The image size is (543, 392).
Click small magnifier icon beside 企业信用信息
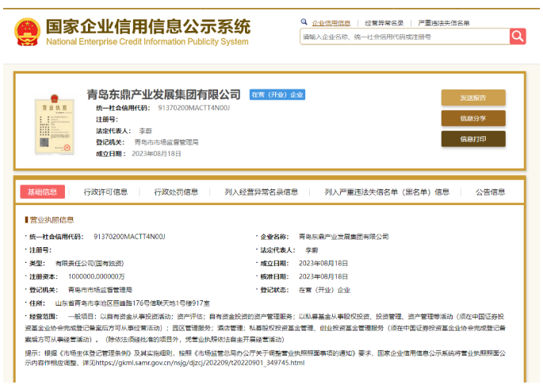coord(304,22)
